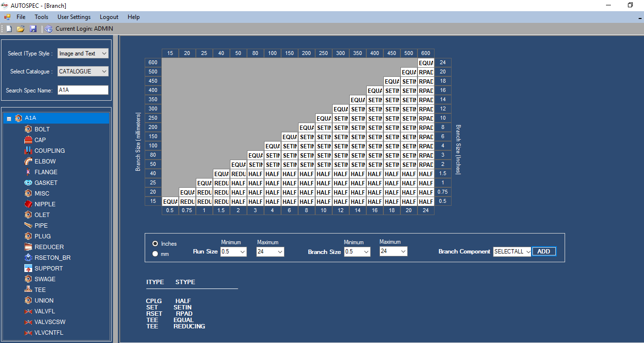Screen dimensions: 644x343
Task: Collapse the A1A tree node
Action: tap(9, 119)
